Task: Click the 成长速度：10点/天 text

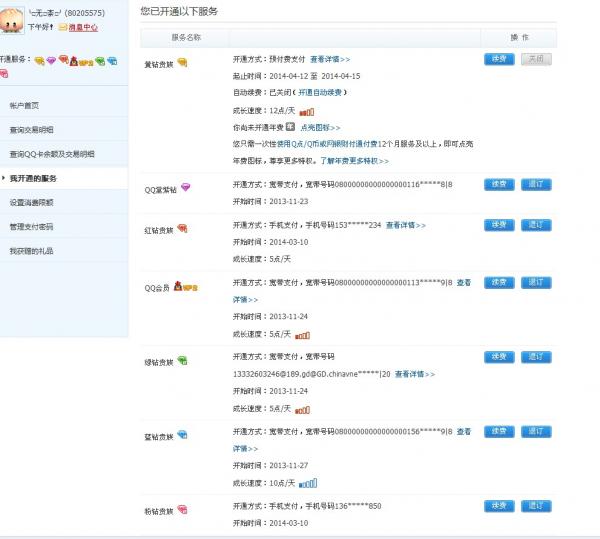Action: pos(264,483)
